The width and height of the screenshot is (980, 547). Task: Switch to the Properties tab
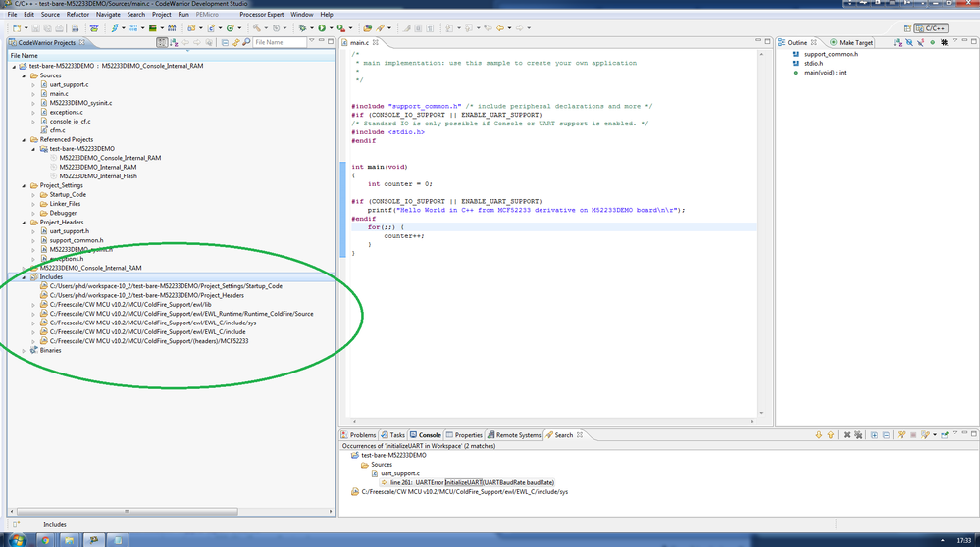(x=464, y=435)
